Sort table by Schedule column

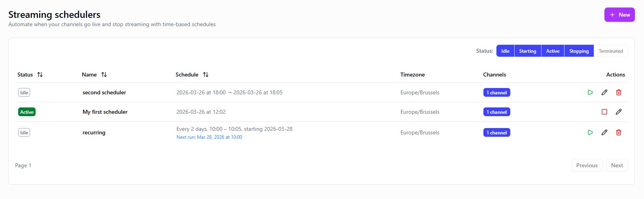[x=205, y=75]
